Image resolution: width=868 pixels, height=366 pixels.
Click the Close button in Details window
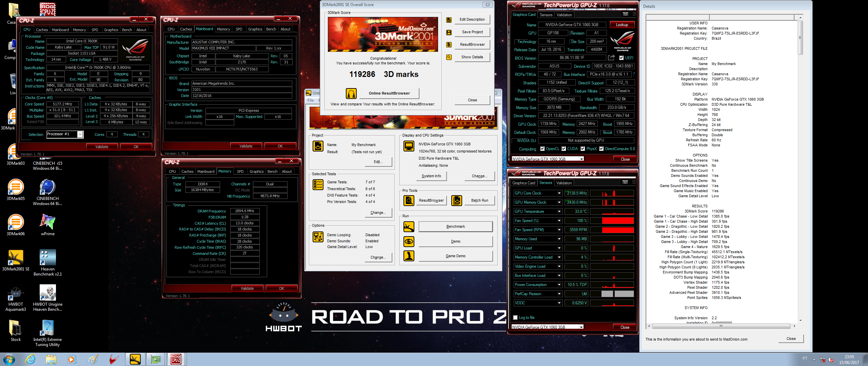pos(791,339)
